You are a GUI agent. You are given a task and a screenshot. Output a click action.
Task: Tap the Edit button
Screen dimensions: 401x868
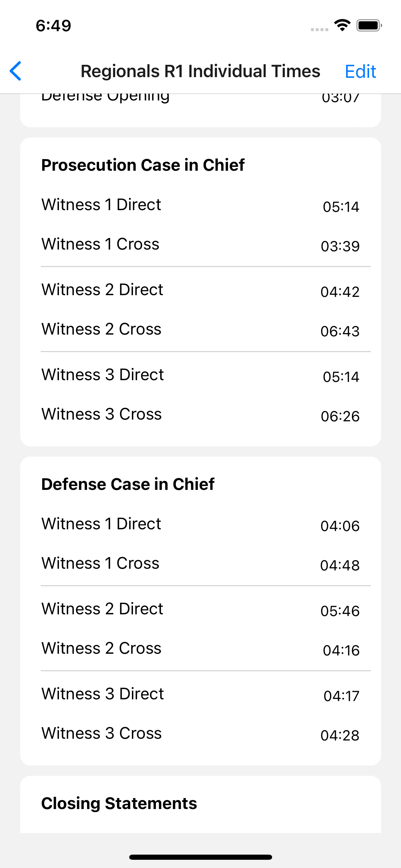coord(360,71)
